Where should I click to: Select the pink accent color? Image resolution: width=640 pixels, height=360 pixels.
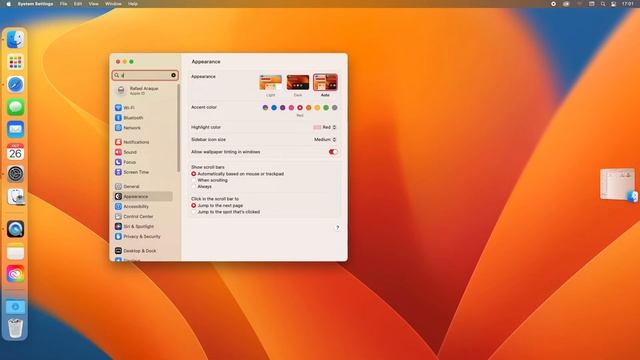[291, 108]
